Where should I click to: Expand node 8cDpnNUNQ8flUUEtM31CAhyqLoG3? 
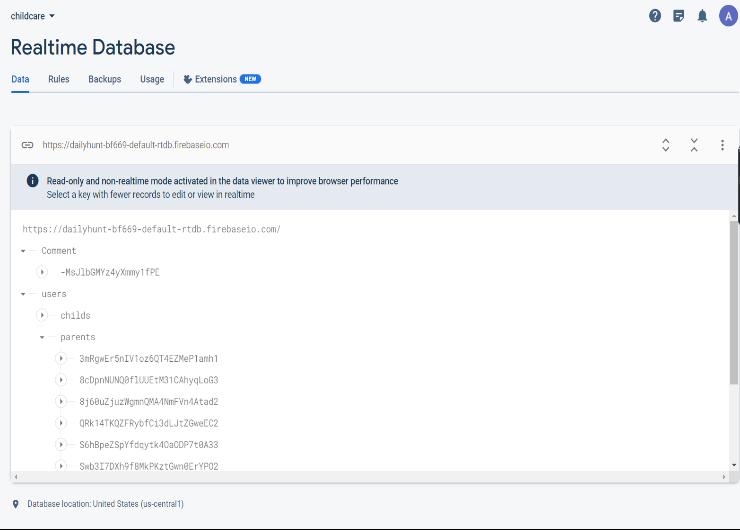click(x=61, y=380)
